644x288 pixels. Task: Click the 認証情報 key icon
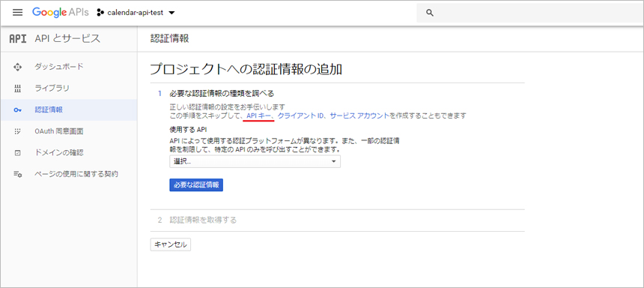point(17,109)
